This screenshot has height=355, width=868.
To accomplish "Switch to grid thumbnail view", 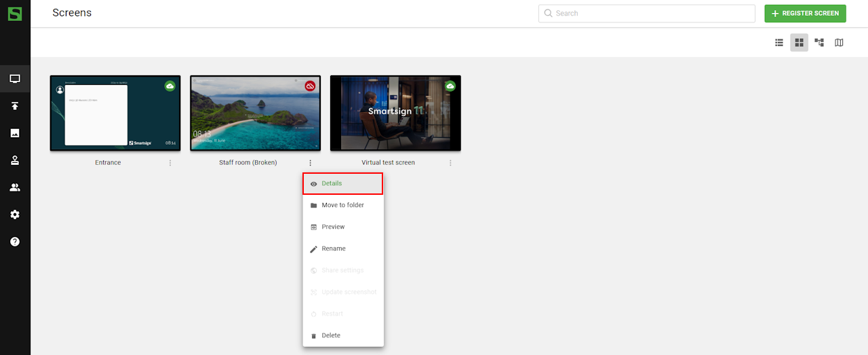I will (x=799, y=43).
